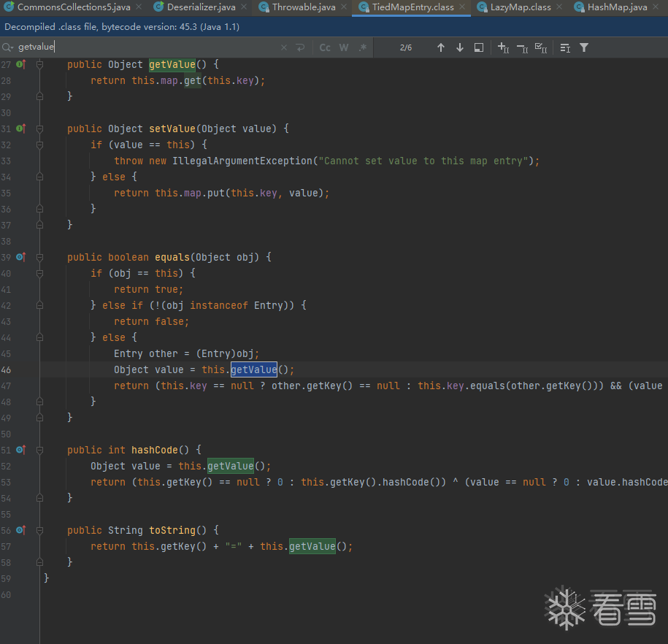
Task: Click the new line search icon
Action: [300, 47]
